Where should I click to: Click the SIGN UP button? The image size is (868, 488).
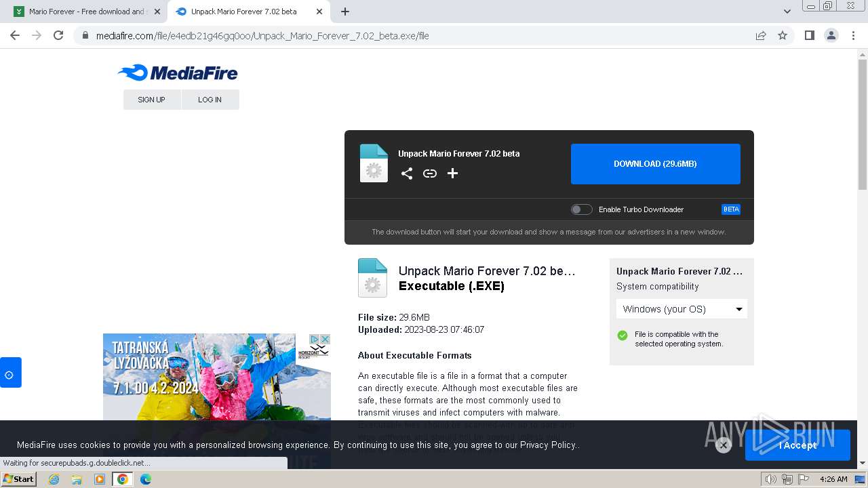tap(152, 100)
